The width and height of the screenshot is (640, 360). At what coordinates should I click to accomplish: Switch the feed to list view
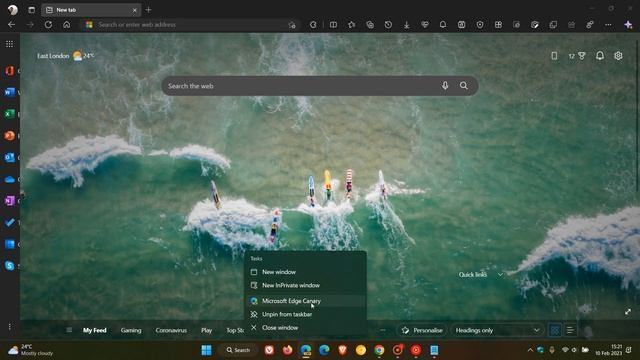570,330
